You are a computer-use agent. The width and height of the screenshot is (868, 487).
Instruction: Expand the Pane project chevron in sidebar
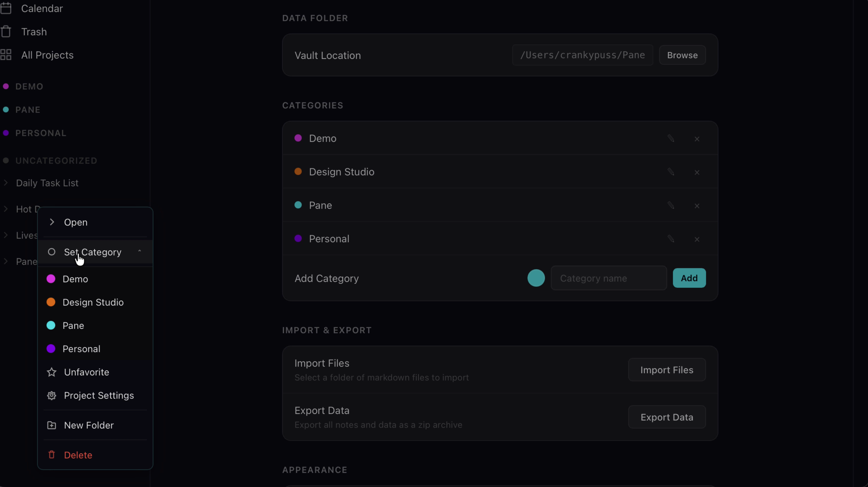coord(6,261)
